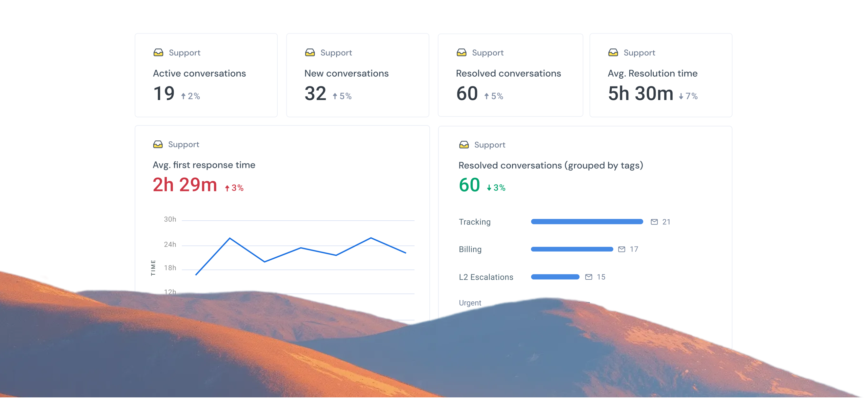This screenshot has width=868, height=398.
Task: Click the L2 Escalations progress bar
Action: 555,277
